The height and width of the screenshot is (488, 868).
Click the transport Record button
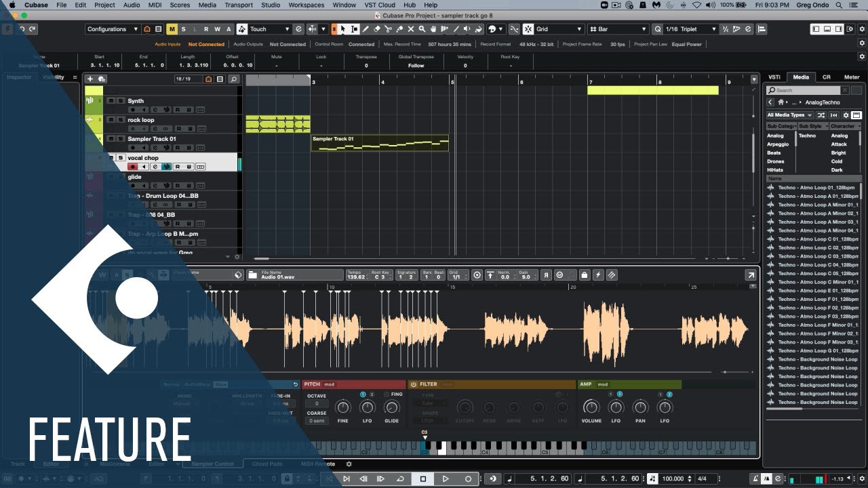coord(468,479)
